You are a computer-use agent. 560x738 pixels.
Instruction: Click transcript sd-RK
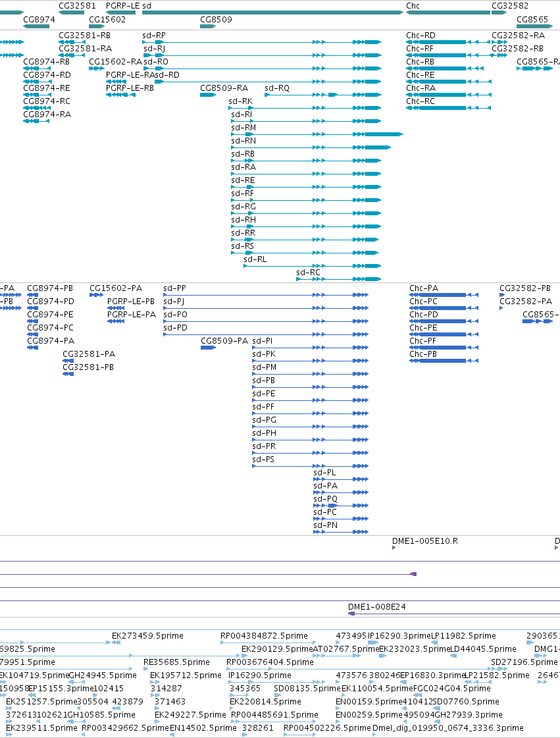coord(305,108)
